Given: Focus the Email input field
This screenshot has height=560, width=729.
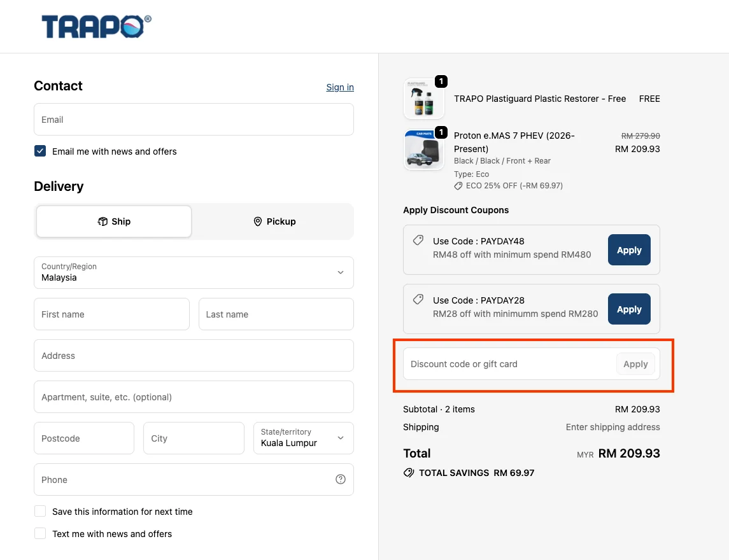Looking at the screenshot, I should pyautogui.click(x=194, y=120).
